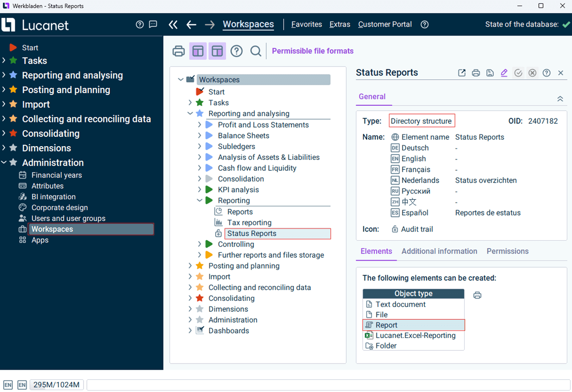The image size is (572, 392).
Task: Open Financial years under Administration
Action: point(57,175)
